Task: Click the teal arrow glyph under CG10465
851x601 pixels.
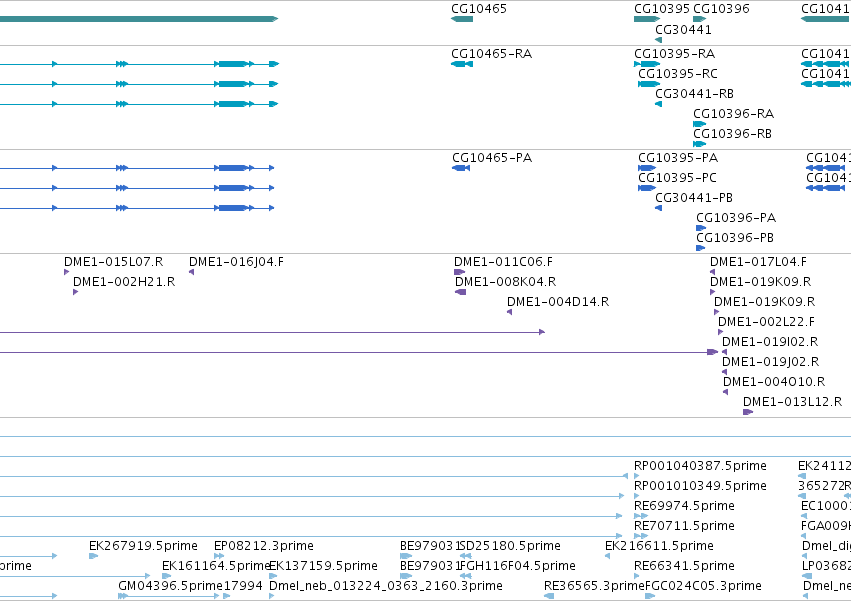Action: (462, 19)
